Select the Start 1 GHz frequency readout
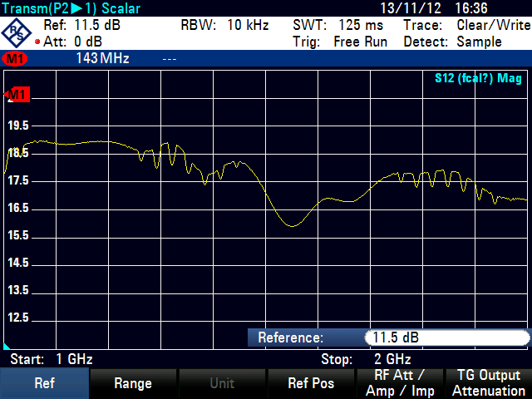532x399 pixels. click(x=51, y=359)
